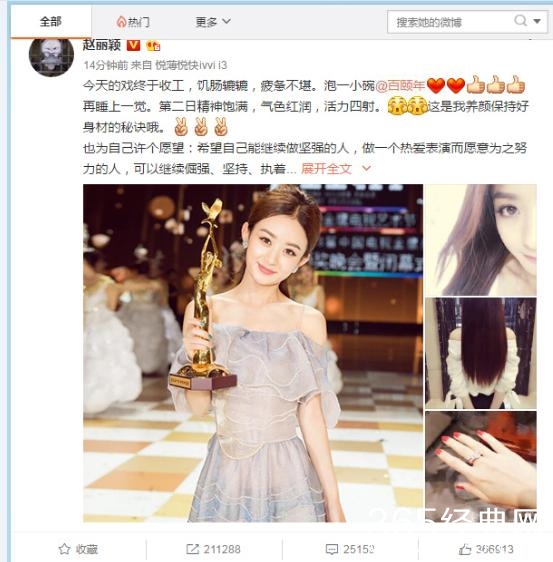Open the @百颐年 mention link

[400, 86]
